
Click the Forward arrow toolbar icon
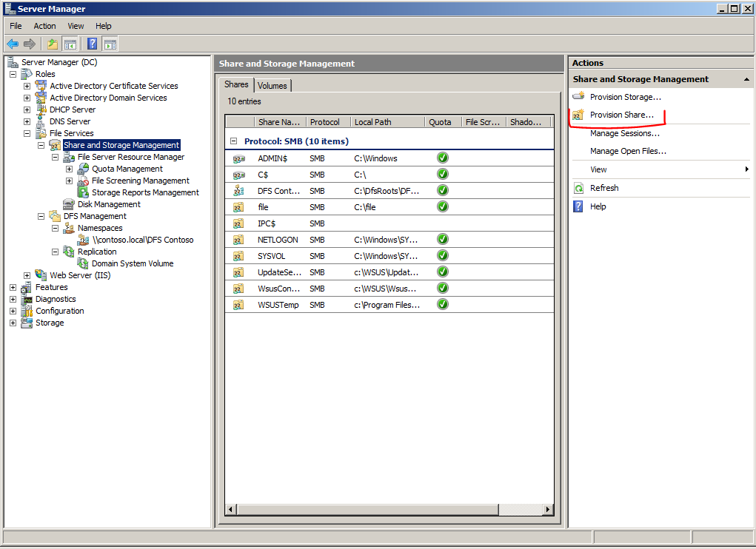coord(30,44)
